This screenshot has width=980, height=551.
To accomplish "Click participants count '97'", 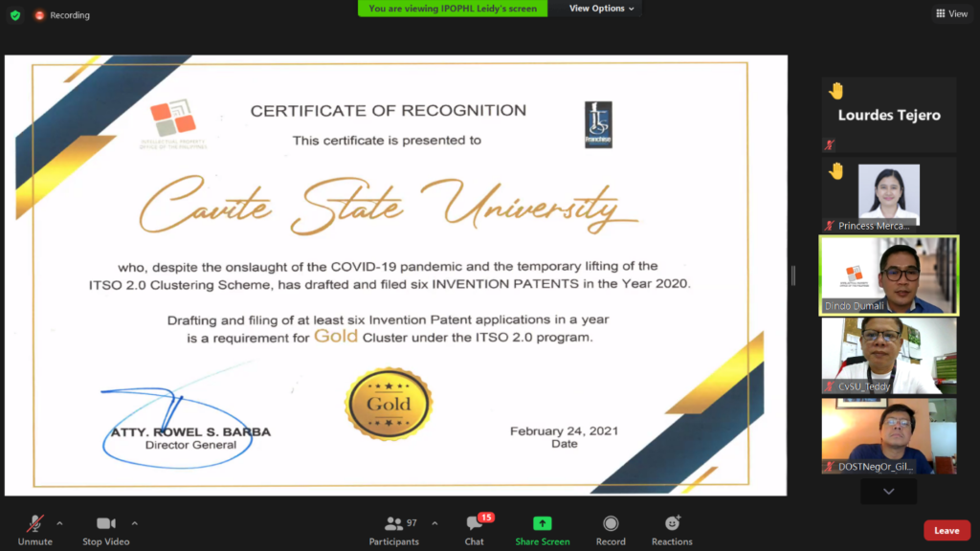I will [412, 523].
